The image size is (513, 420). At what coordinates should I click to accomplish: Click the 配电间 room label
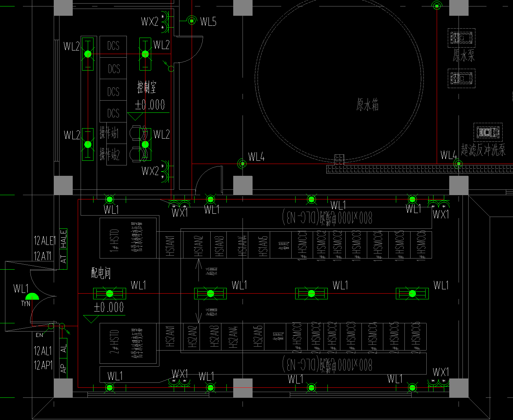(x=101, y=273)
